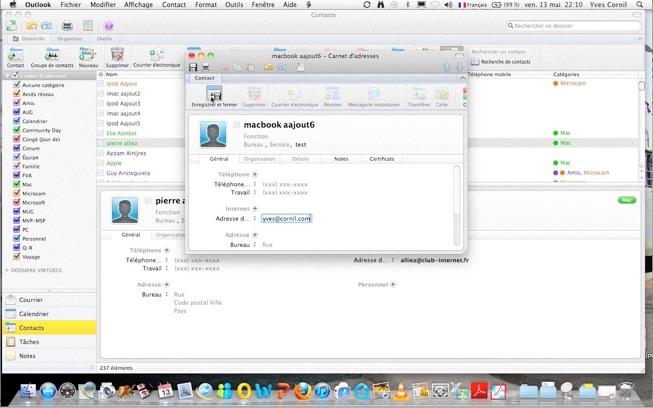
Task: Collapse the main window ribbon chevron
Action: pyautogui.click(x=640, y=39)
